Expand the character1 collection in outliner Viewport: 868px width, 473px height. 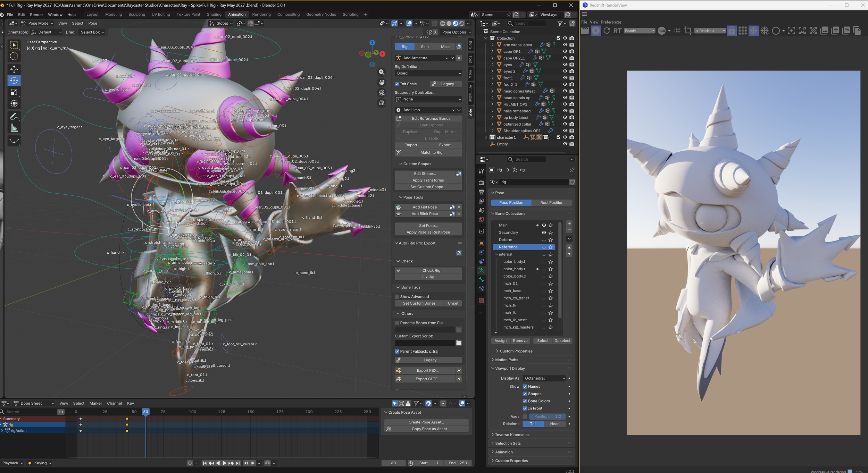coord(486,138)
